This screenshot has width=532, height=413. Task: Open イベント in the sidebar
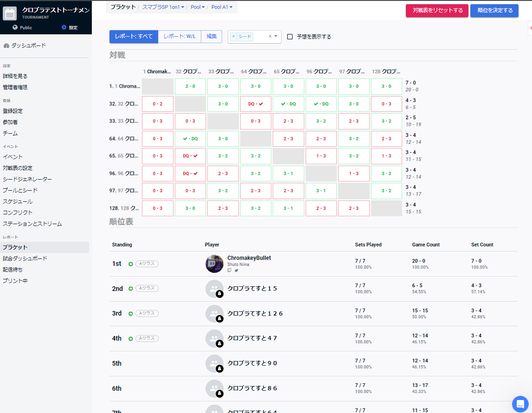coord(13,157)
